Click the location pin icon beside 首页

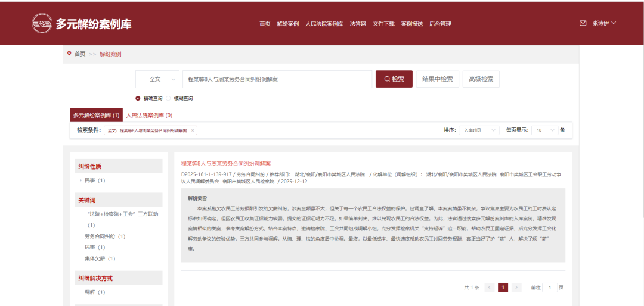(69, 54)
